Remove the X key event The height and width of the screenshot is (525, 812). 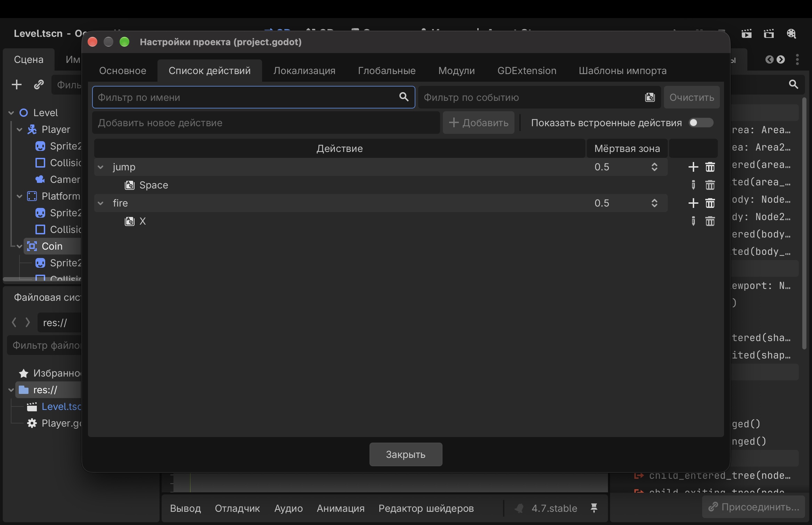click(x=710, y=221)
